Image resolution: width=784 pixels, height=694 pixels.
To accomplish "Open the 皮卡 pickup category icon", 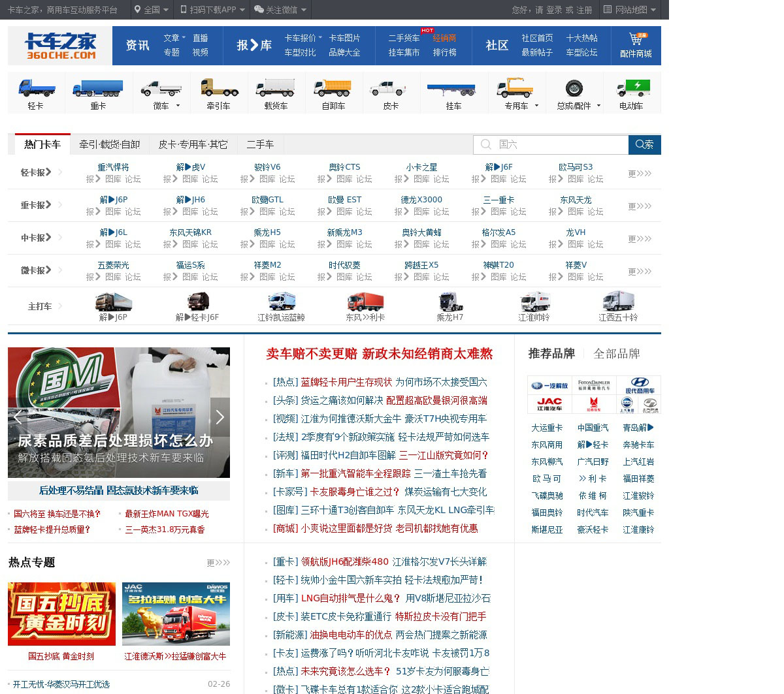I will coord(391,93).
